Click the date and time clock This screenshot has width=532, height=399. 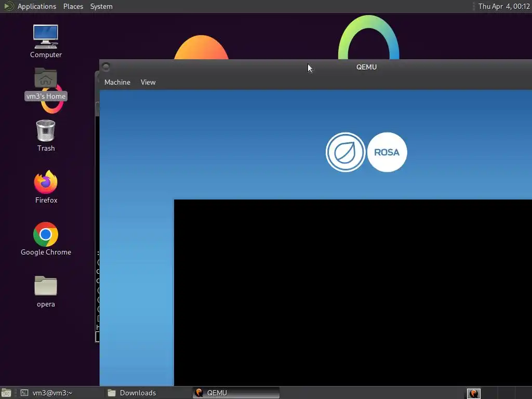504,6
